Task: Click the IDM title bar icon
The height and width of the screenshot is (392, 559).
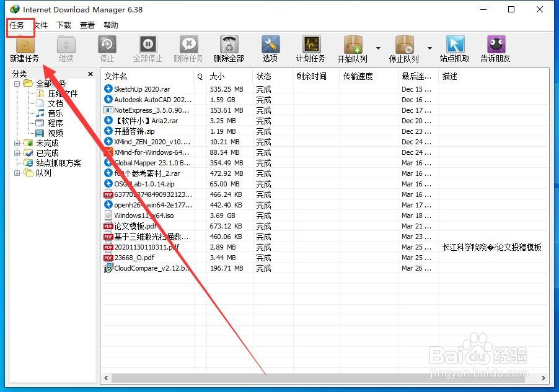Action: click(15, 9)
